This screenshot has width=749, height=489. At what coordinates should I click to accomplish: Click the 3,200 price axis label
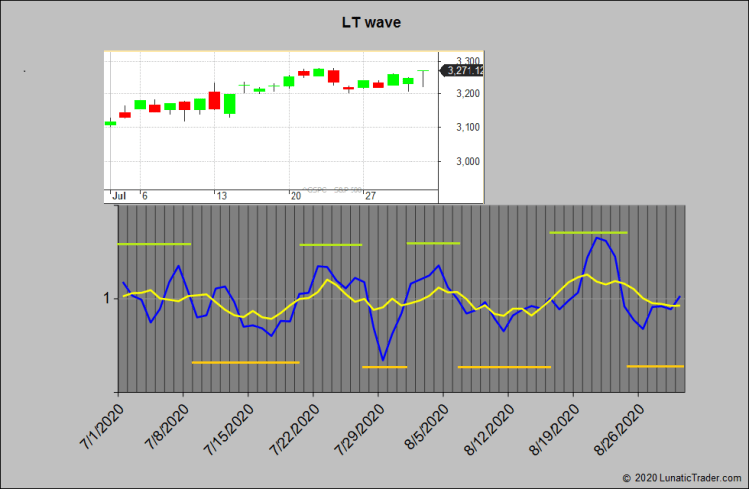(465, 93)
